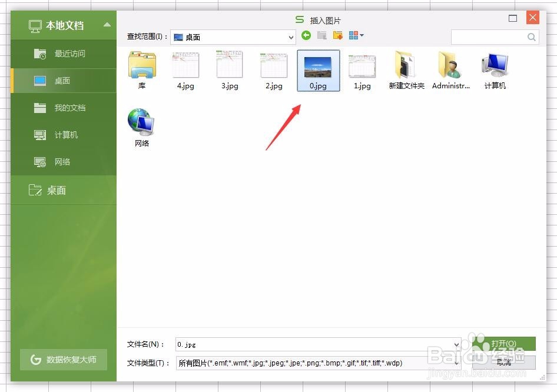The image size is (557, 392).
Task: Click the green back arrow icon
Action: point(306,35)
